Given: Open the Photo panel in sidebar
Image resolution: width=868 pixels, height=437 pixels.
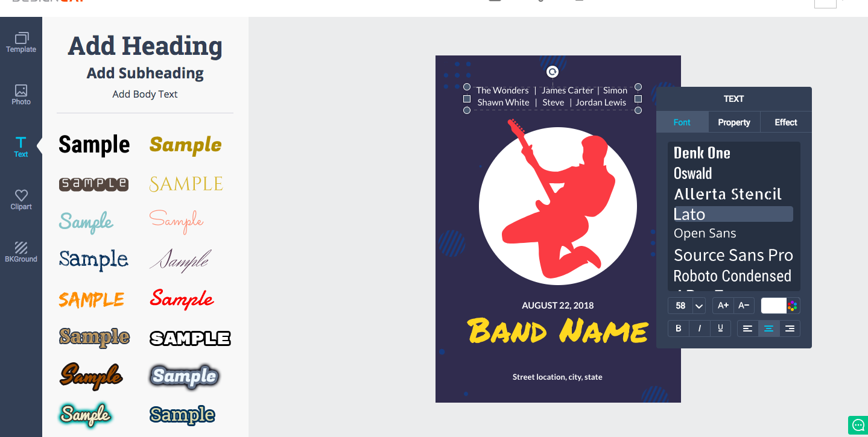Looking at the screenshot, I should coord(21,95).
